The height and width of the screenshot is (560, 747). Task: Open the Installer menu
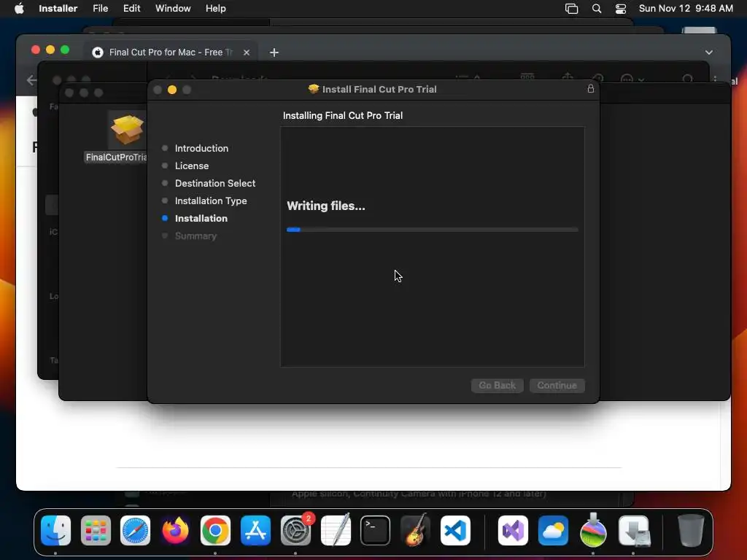click(58, 9)
